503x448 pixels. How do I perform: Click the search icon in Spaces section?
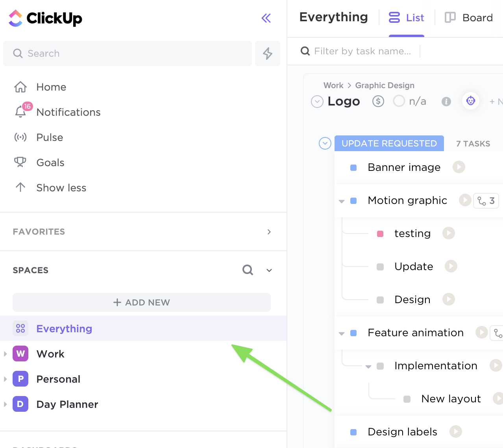click(248, 270)
